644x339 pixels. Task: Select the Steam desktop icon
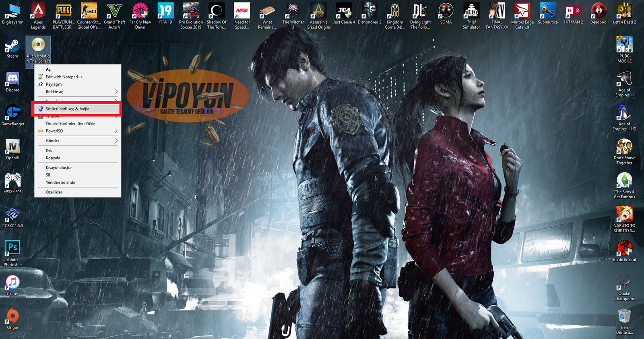[12, 48]
